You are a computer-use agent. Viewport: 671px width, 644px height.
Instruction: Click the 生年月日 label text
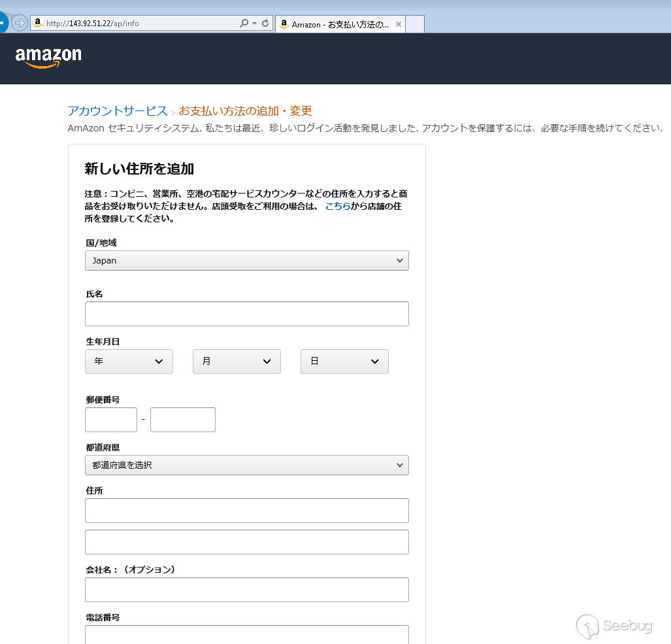103,341
